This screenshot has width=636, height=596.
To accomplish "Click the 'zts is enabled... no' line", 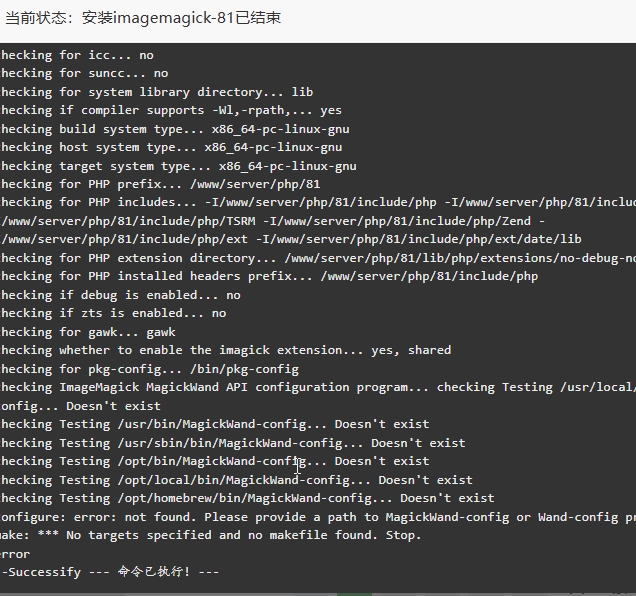I will click(113, 313).
